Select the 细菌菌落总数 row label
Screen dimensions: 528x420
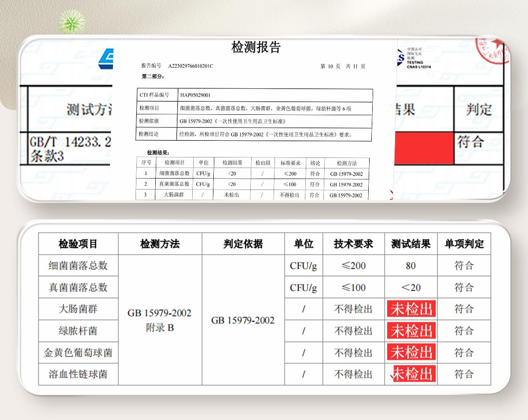point(78,266)
